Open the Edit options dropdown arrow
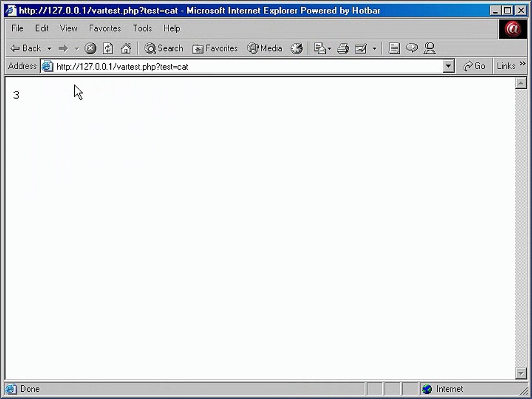532x399 pixels. click(374, 49)
